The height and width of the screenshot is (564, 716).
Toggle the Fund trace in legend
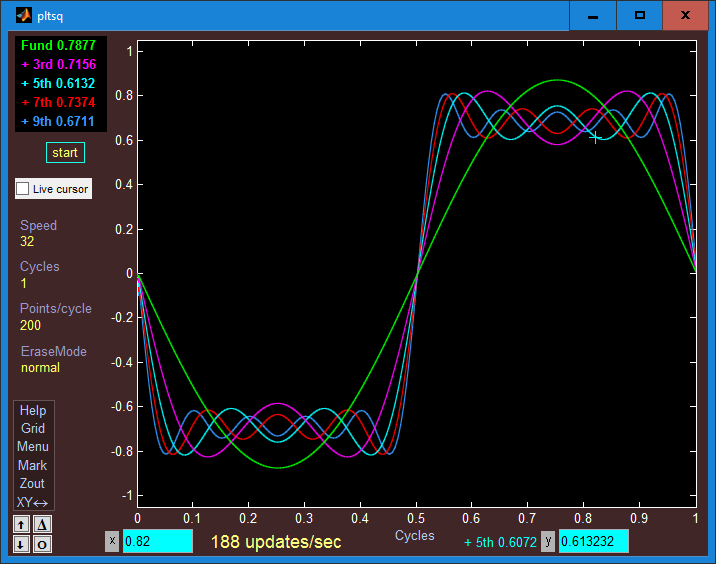(x=58, y=45)
